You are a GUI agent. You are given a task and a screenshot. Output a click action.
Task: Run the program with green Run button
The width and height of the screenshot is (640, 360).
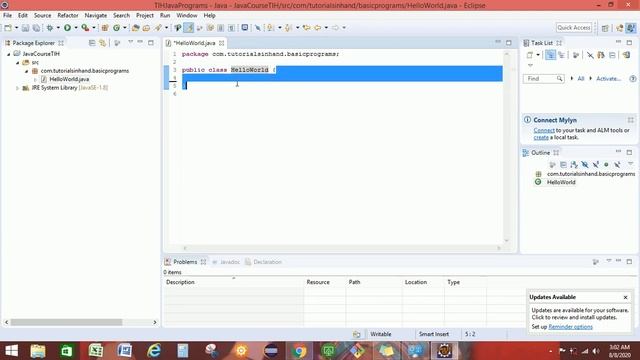67,28
